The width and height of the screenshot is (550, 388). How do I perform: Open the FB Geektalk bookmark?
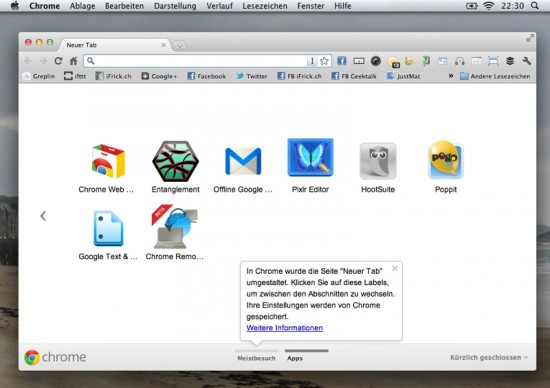[x=354, y=76]
